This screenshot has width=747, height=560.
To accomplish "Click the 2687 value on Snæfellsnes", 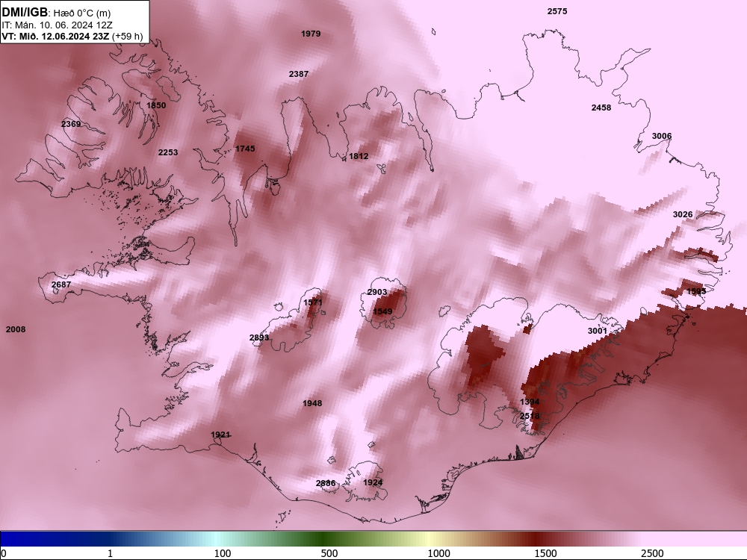I will pyautogui.click(x=61, y=284).
